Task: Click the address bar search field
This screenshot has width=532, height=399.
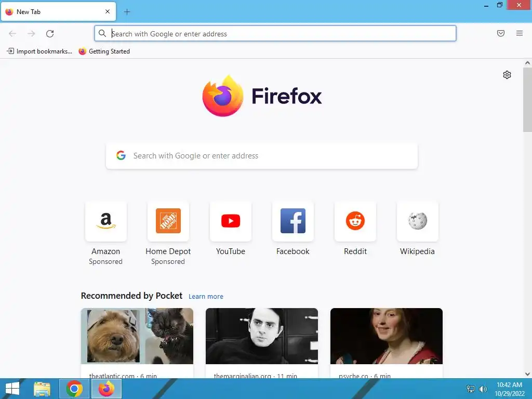Action: (275, 34)
